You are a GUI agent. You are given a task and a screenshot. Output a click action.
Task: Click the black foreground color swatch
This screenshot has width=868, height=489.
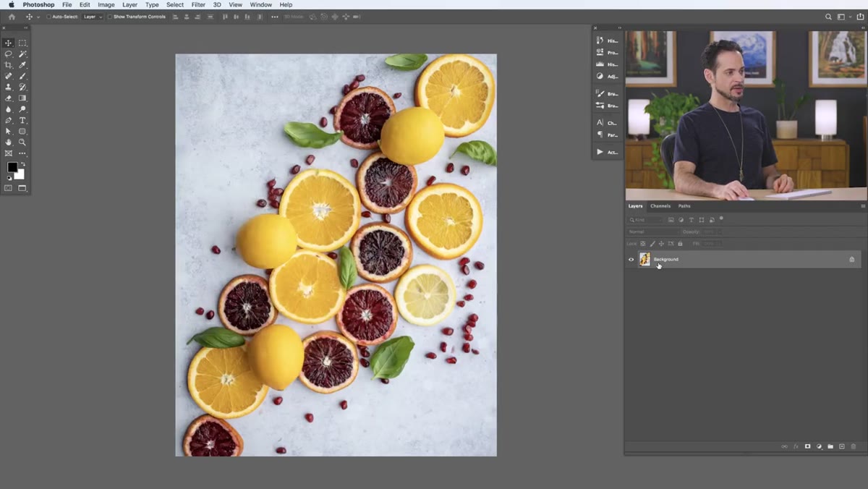12,167
